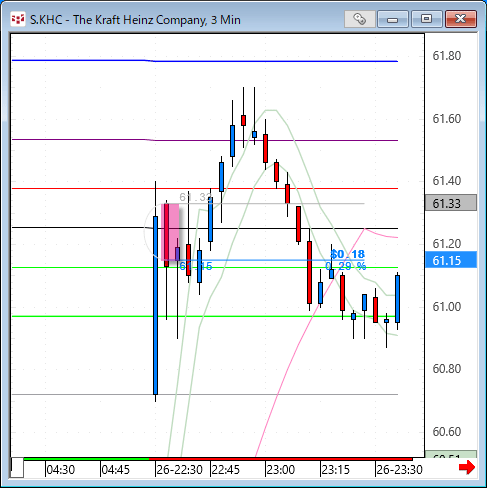Screen dimensions: 487x488
Task: Click the partially hidden green price label at bottom
Action: click(451, 455)
